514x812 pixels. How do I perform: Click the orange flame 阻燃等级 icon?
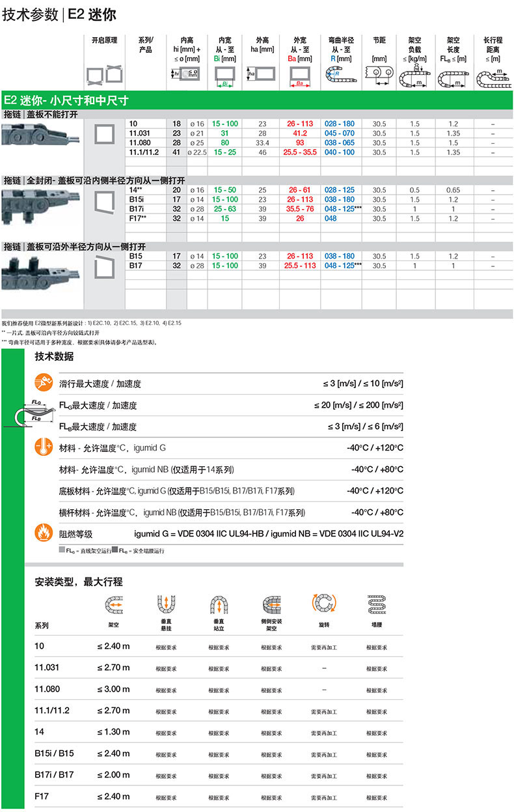[x=43, y=534]
